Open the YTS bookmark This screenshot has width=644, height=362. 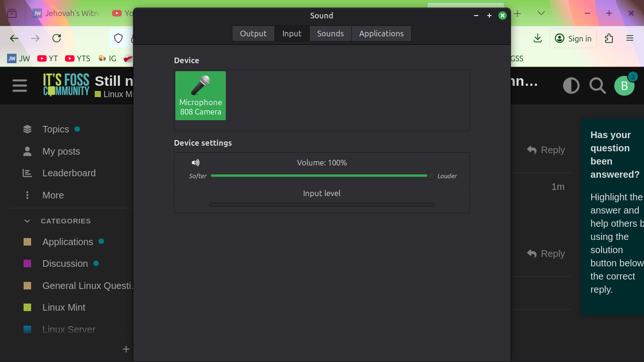tap(78, 58)
